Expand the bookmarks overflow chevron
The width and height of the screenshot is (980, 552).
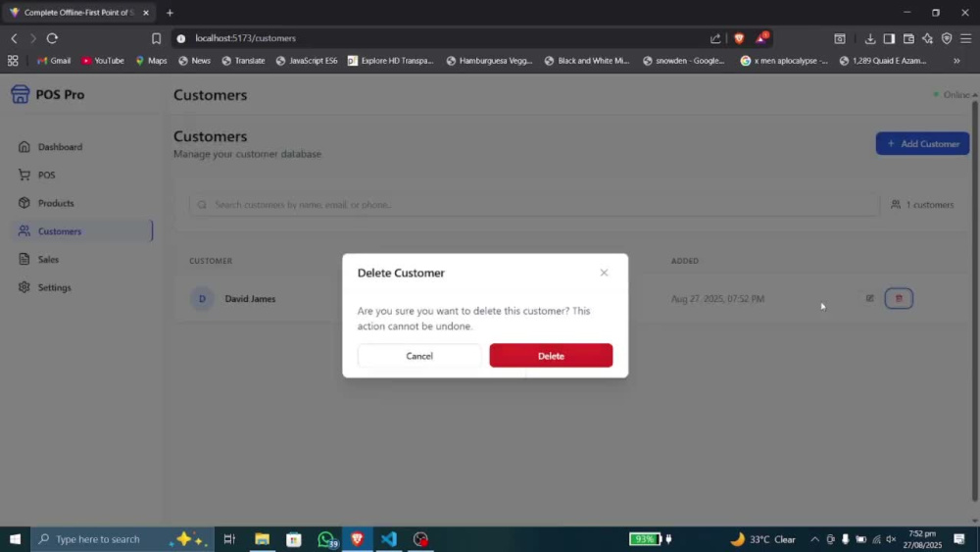[x=956, y=61]
